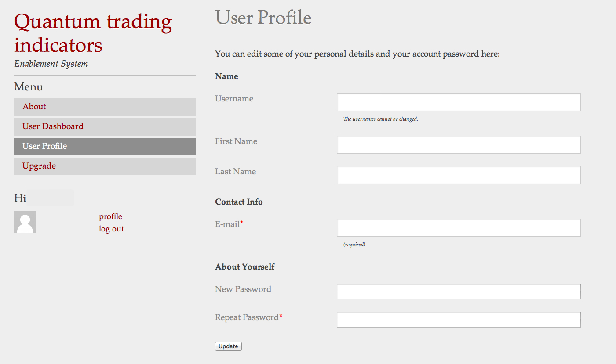This screenshot has width=616, height=364.
Task: Click the New Password input box
Action: (458, 292)
